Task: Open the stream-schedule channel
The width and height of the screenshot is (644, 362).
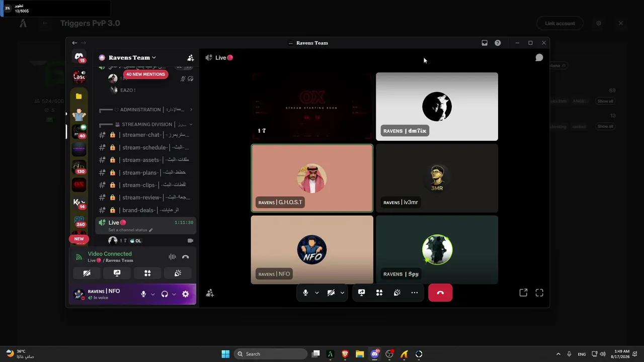Action: (x=145, y=147)
